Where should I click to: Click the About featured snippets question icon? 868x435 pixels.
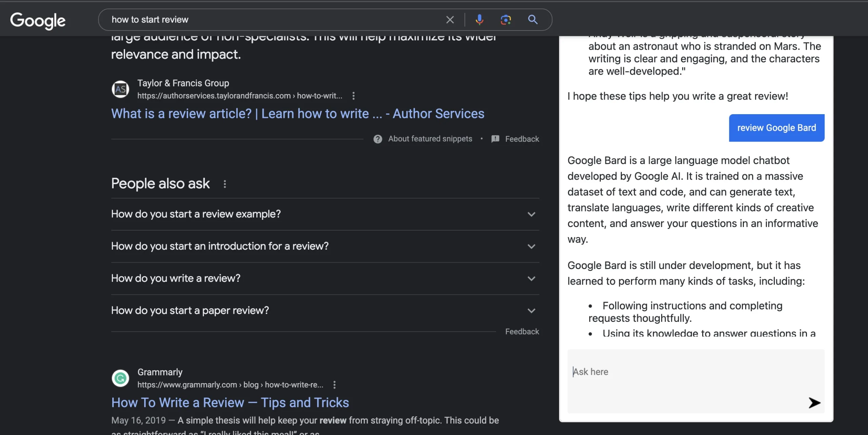coord(378,139)
